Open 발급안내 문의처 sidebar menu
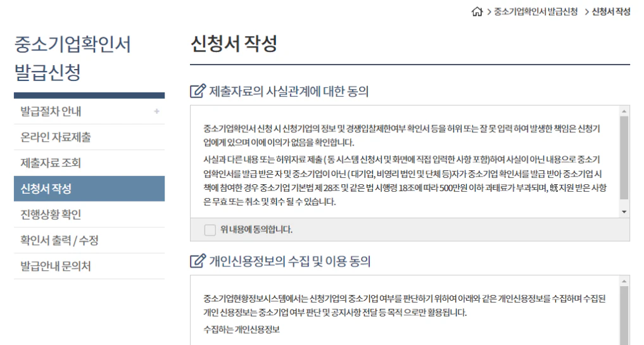644x345 pixels. pos(89,266)
